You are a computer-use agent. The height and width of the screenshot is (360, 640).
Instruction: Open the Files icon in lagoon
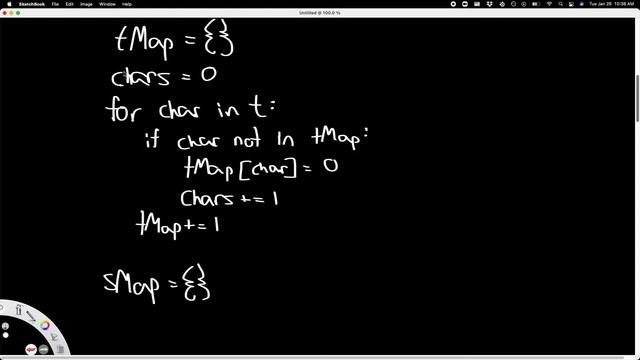[x=60, y=349]
